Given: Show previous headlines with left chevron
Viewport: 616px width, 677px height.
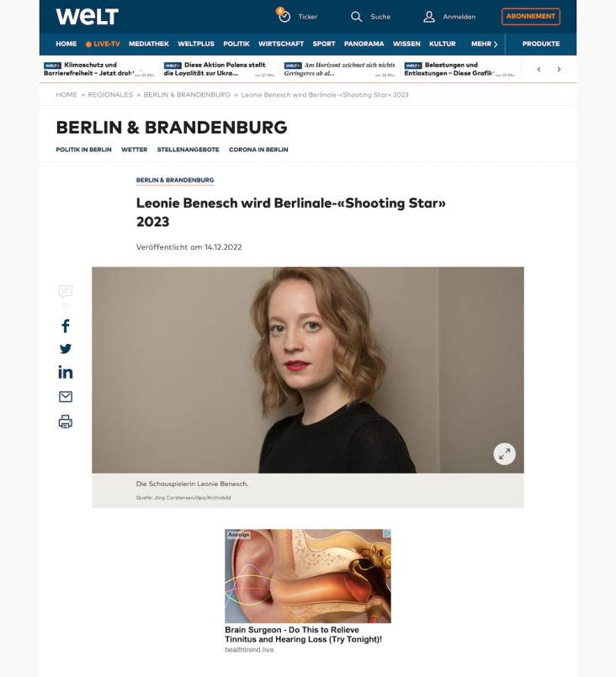Looking at the screenshot, I should 539,69.
